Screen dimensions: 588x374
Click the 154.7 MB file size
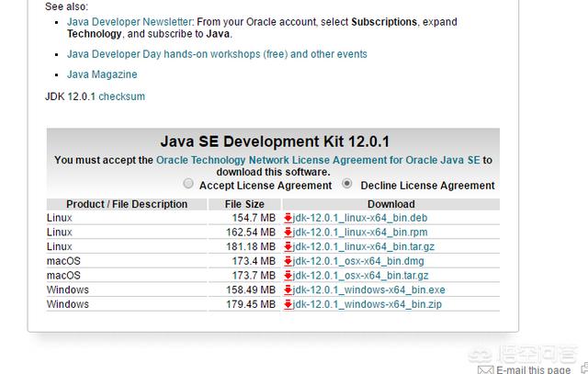point(254,218)
